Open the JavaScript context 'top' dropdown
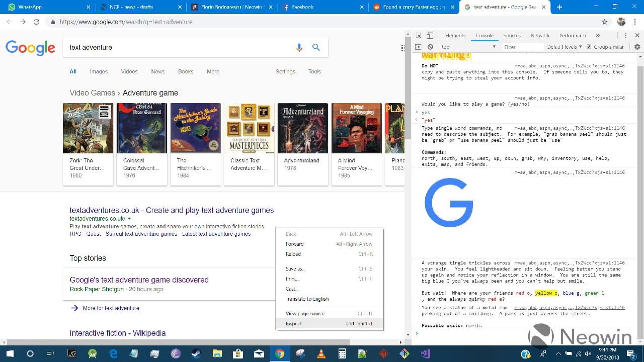644x362 pixels. click(468, 47)
